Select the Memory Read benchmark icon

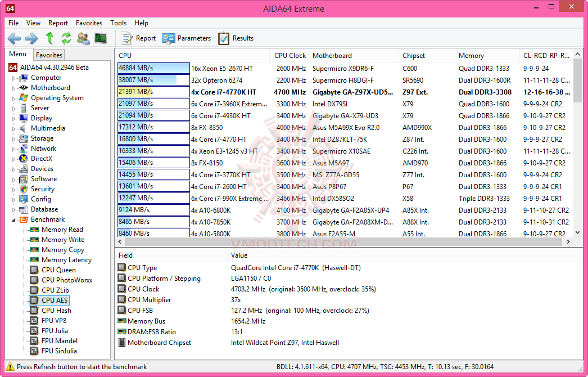pos(34,230)
